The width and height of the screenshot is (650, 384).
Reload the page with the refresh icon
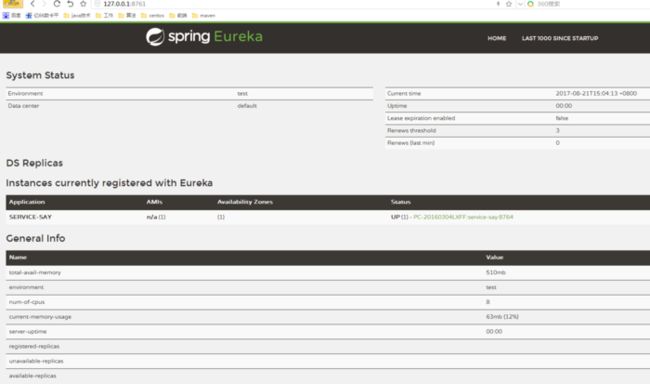pyautogui.click(x=57, y=4)
